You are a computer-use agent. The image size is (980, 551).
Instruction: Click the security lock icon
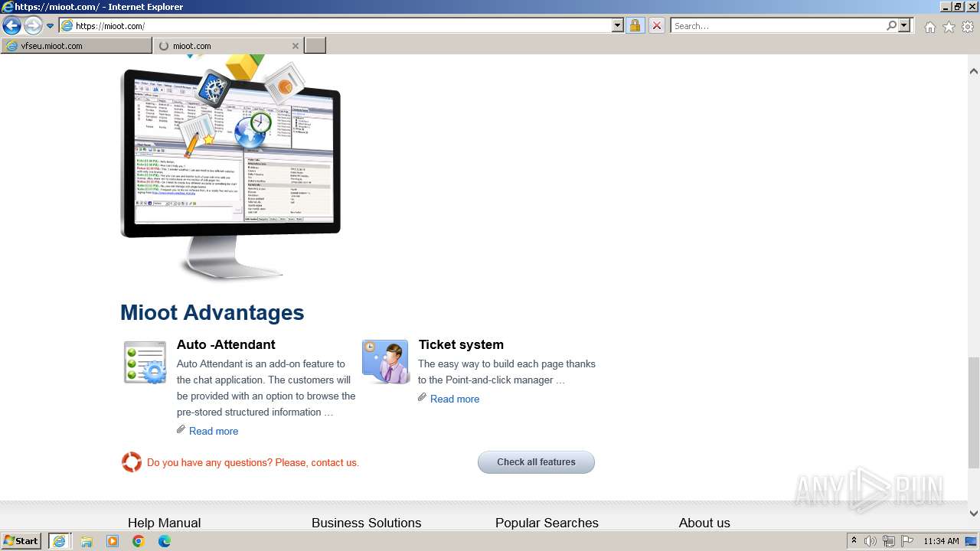coord(635,26)
